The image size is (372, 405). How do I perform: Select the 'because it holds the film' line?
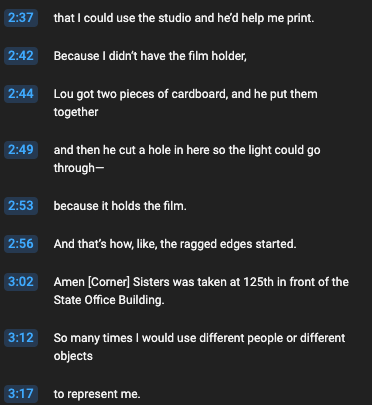[x=120, y=206]
